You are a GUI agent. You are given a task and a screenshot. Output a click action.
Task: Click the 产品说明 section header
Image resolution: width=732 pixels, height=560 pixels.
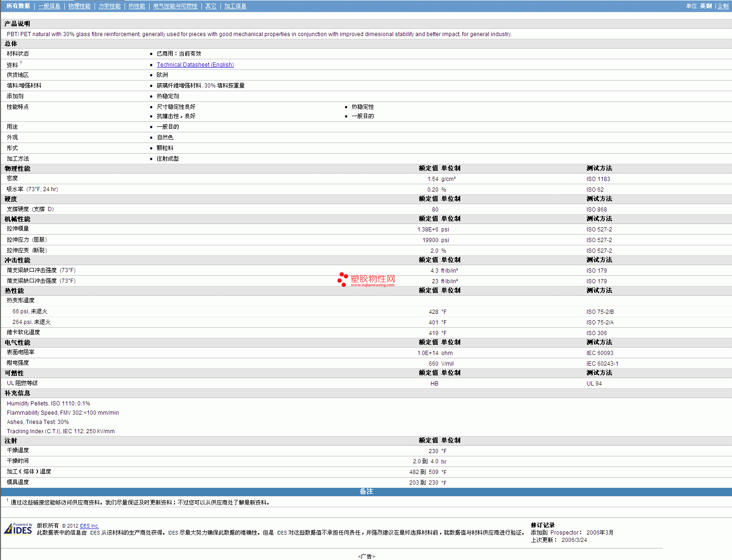17,24
